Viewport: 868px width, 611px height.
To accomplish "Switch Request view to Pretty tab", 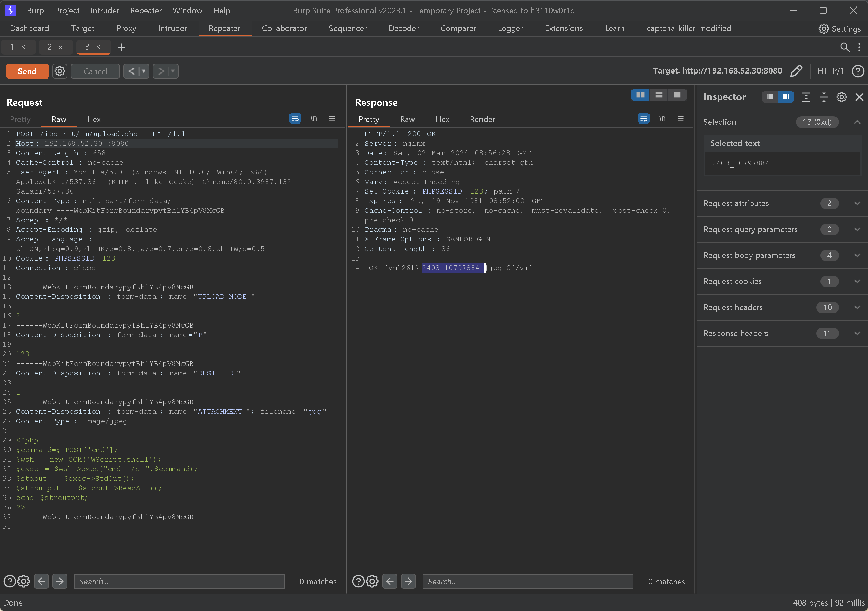I will pyautogui.click(x=20, y=119).
